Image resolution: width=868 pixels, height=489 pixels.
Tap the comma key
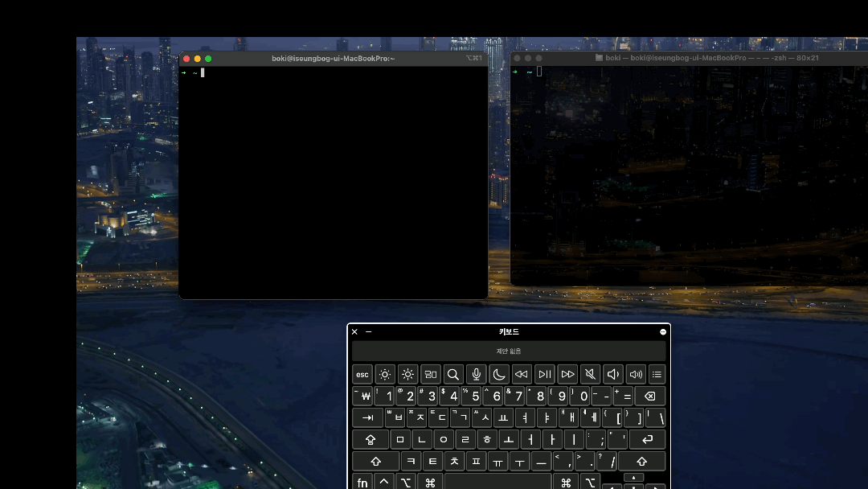[563, 462]
